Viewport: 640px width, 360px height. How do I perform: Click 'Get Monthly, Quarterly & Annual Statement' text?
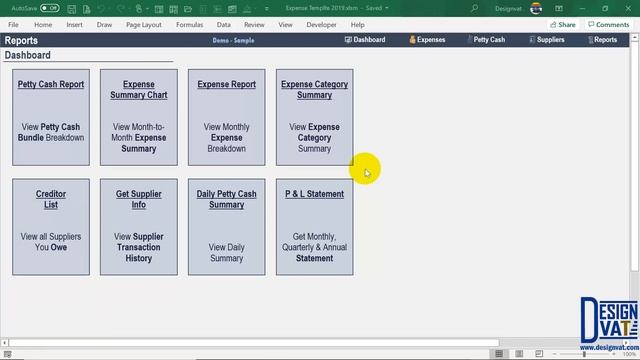pos(314,247)
